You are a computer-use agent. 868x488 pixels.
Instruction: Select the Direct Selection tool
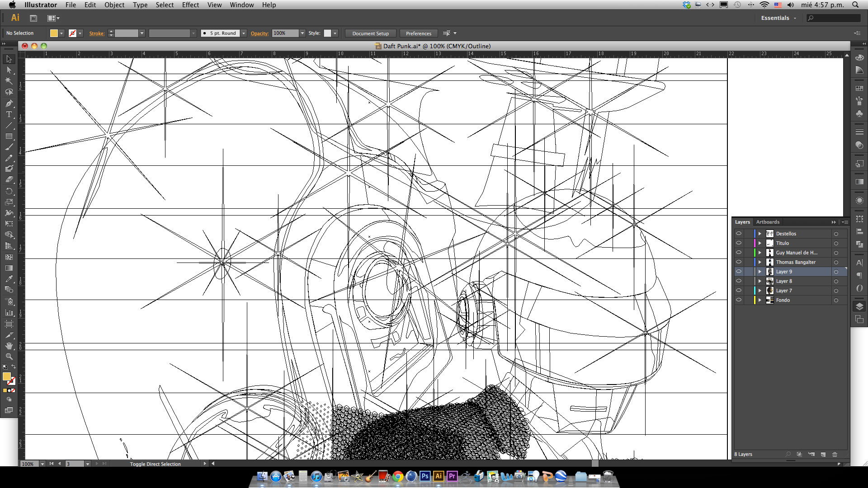click(9, 70)
